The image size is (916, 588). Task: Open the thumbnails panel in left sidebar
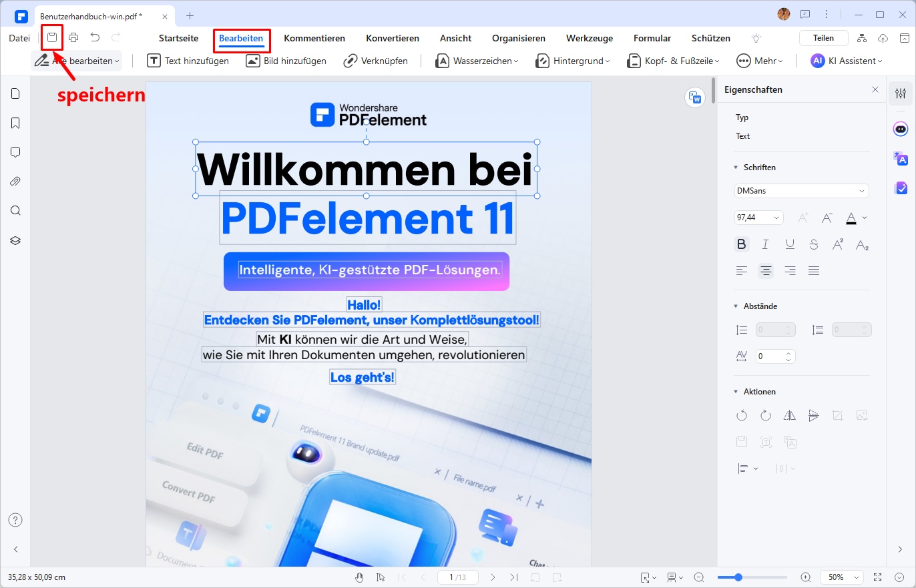15,93
